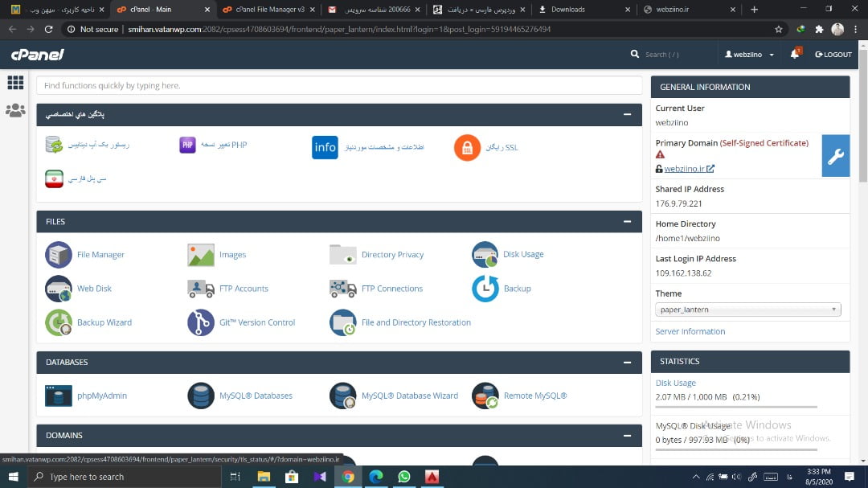The width and height of the screenshot is (868, 488).
Task: Open the Disk Usage statistics link
Action: (x=675, y=383)
